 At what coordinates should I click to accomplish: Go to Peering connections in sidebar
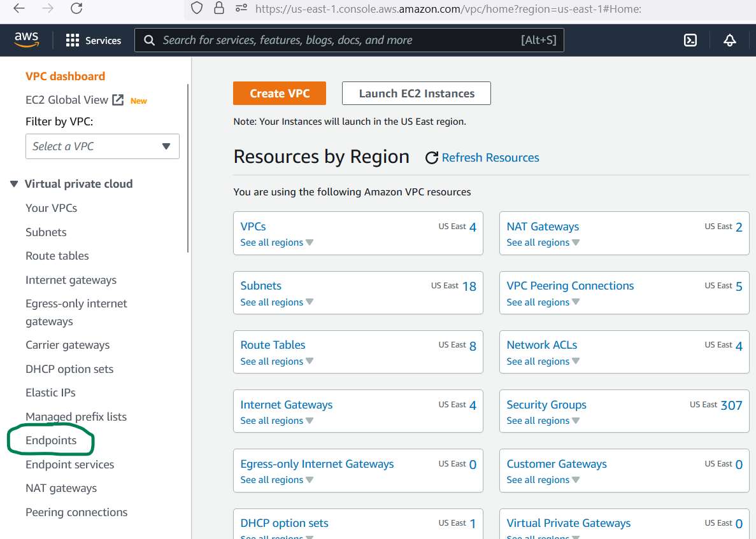click(x=76, y=512)
